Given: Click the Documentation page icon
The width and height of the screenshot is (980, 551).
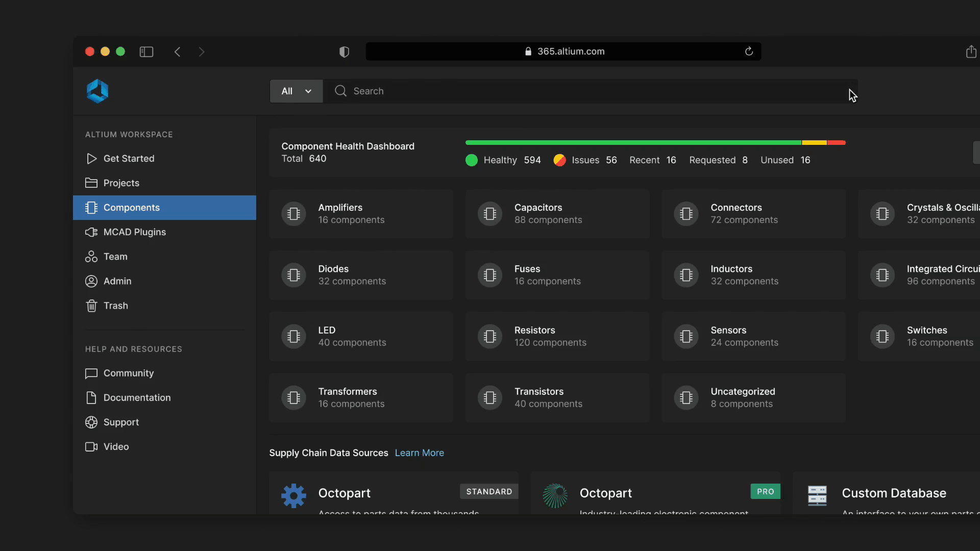Looking at the screenshot, I should (x=91, y=398).
